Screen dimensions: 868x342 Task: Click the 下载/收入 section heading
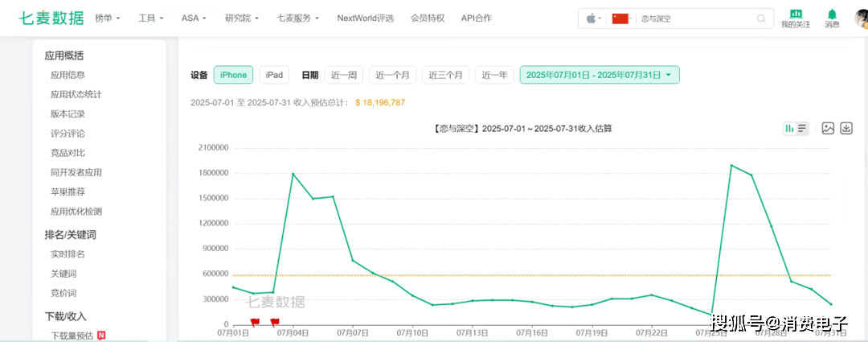[x=65, y=316]
